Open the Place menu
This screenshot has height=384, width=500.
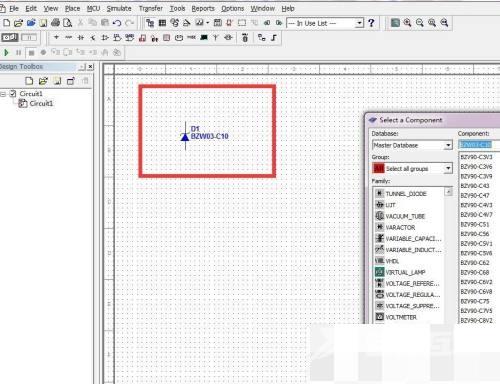[x=72, y=8]
